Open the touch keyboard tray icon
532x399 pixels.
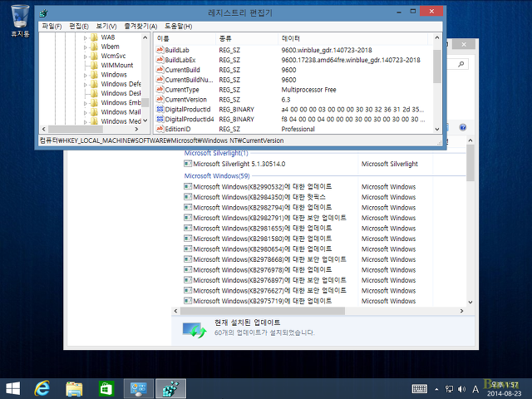419,389
